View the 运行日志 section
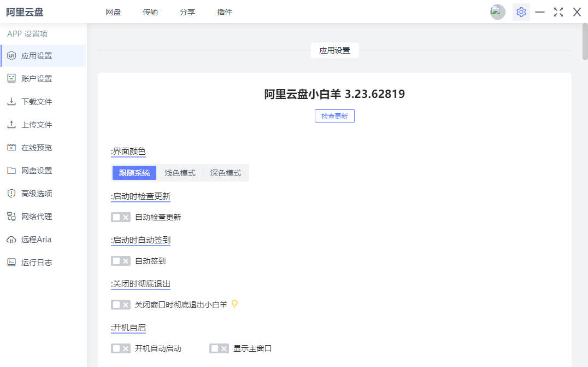588x367 pixels. (x=36, y=262)
